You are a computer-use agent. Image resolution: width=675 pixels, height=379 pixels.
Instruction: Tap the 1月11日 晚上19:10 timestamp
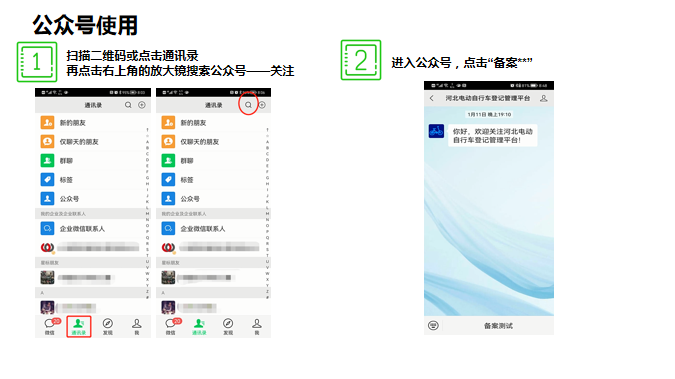coord(489,115)
